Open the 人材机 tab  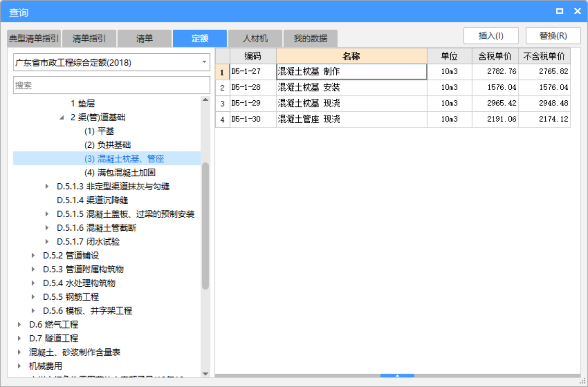[x=255, y=38]
